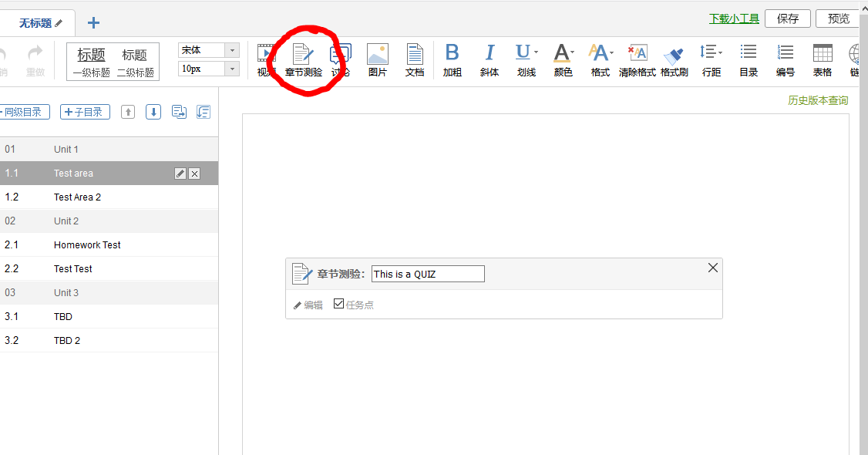The height and width of the screenshot is (455, 868).
Task: Select the 2.1 Homework Test chapter
Action: [x=87, y=244]
